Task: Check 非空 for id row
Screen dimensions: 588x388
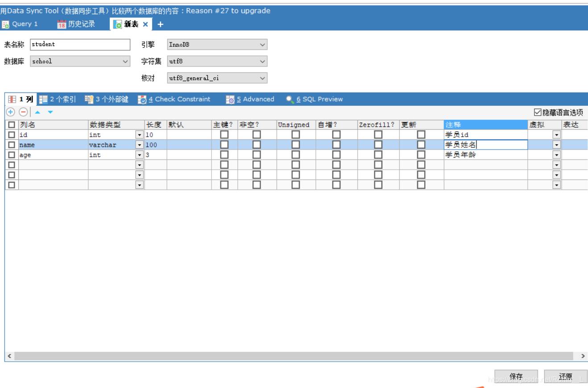Action: 257,134
